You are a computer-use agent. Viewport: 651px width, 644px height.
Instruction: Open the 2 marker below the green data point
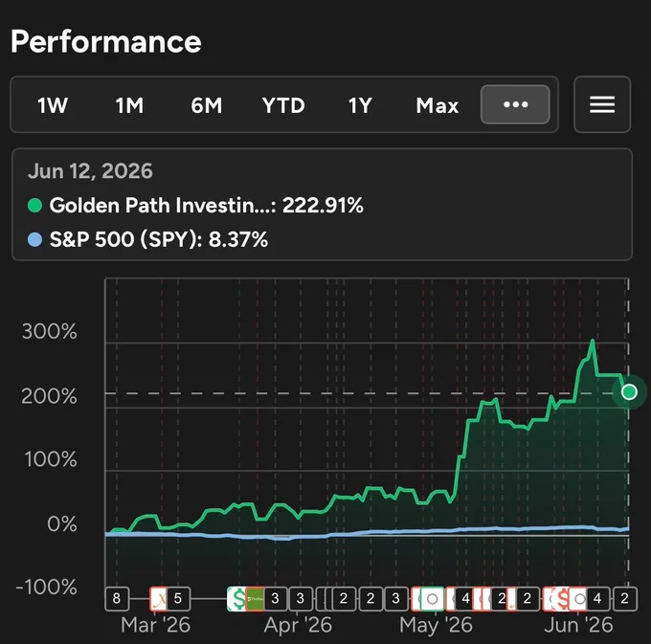[624, 598]
